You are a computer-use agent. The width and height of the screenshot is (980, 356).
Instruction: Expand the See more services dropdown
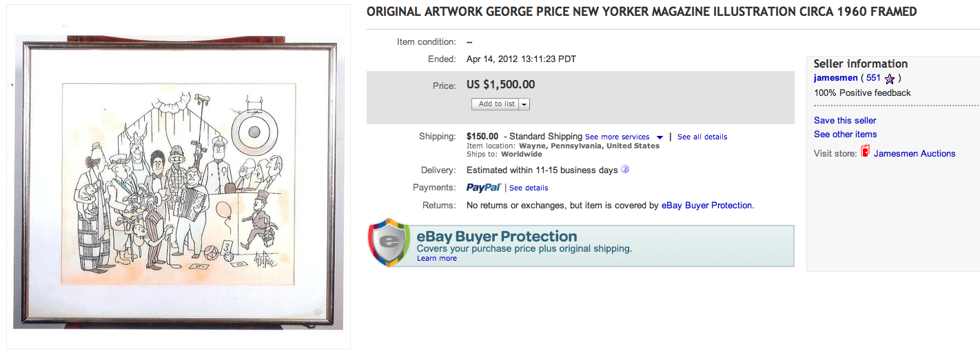click(660, 137)
